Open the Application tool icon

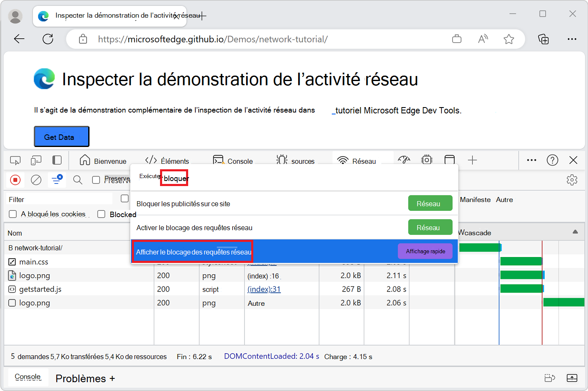[x=450, y=160]
